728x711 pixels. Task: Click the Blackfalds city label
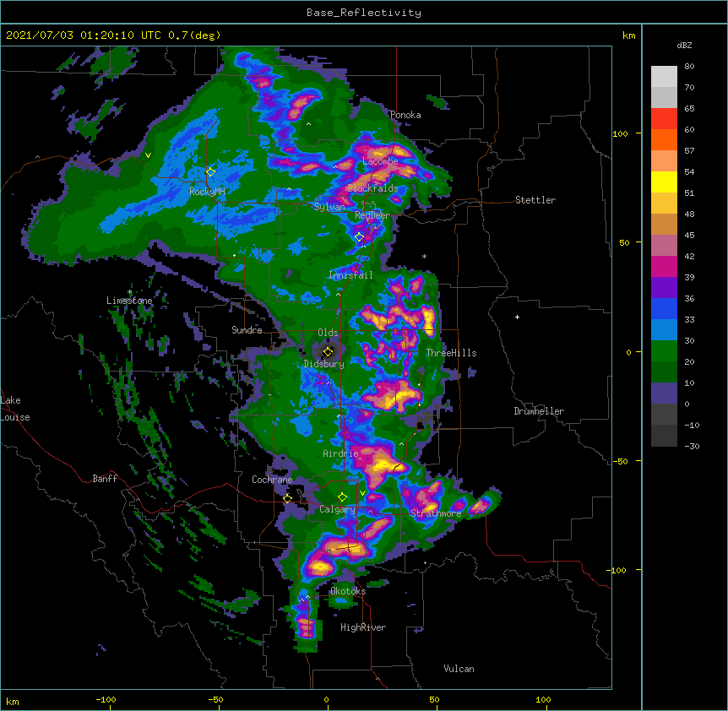(x=372, y=188)
